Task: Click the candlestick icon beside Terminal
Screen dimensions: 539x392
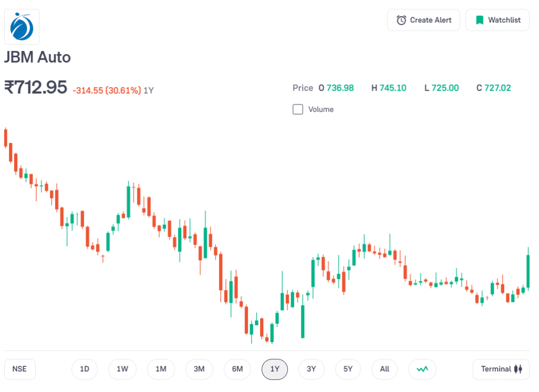Action: pos(517,369)
